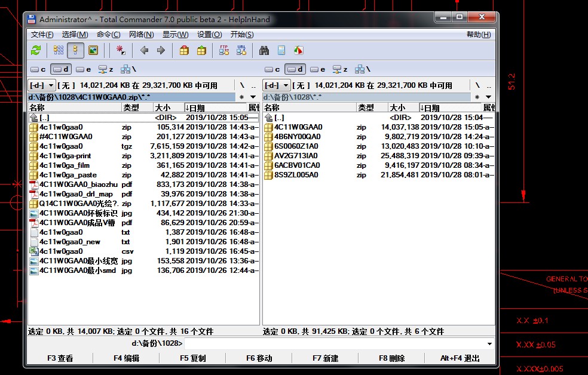588x375 pixels.
Task: Go to root with right panel backslash button
Action: coord(477,85)
